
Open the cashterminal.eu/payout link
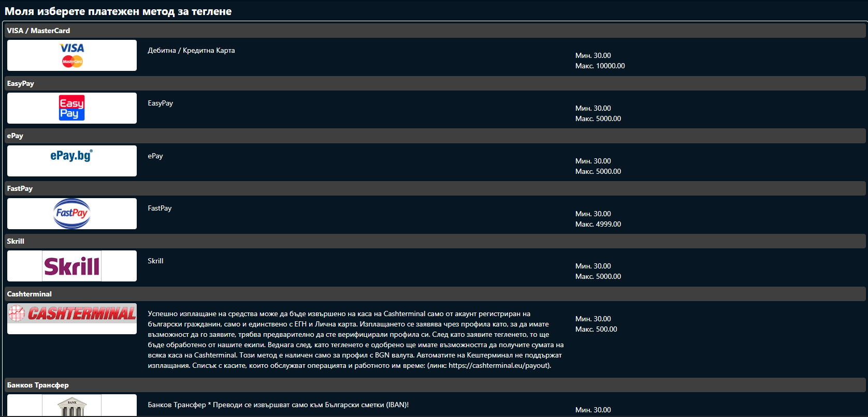coord(499,365)
